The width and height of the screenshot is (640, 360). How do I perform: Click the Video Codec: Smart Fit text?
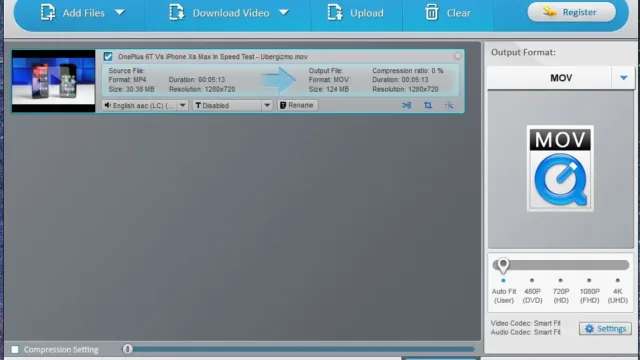click(525, 323)
